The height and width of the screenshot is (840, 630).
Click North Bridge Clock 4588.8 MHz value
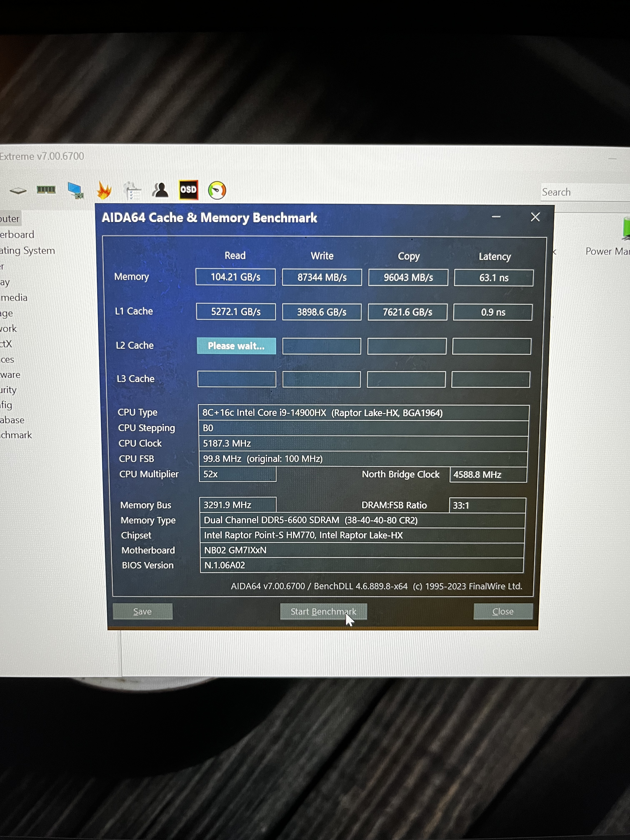[488, 475]
